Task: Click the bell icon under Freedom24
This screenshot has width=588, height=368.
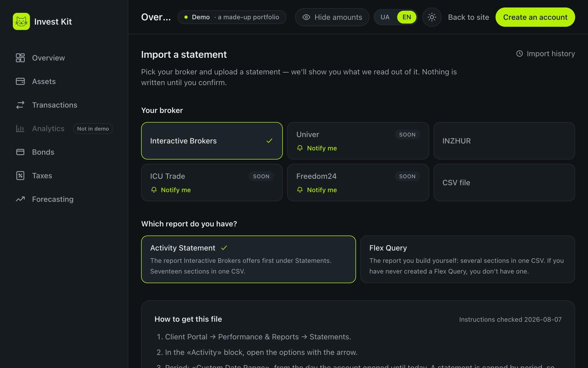Action: point(300,190)
